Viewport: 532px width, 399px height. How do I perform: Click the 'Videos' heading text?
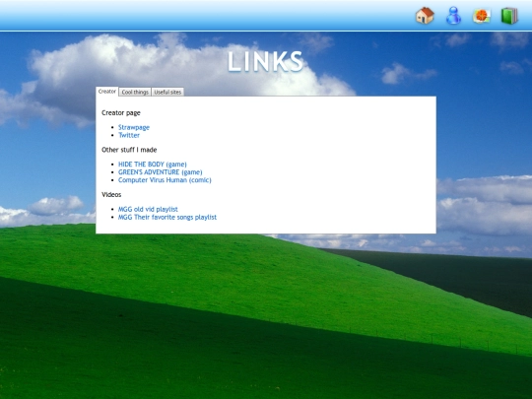(111, 194)
